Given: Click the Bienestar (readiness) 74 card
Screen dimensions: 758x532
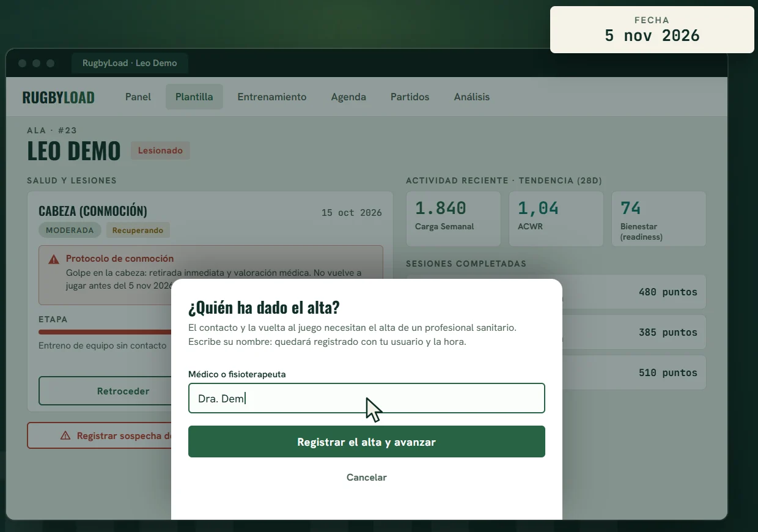Looking at the screenshot, I should click(x=659, y=219).
